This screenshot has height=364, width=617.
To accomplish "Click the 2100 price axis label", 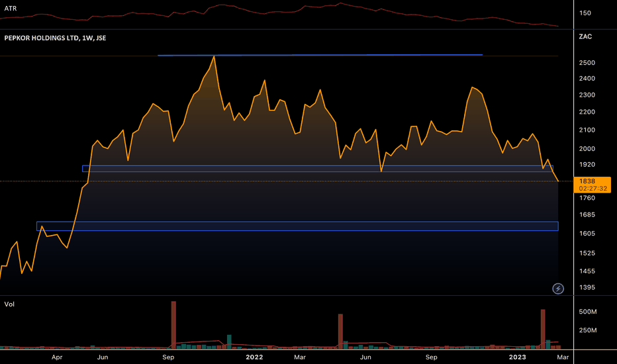I will 587,130.
